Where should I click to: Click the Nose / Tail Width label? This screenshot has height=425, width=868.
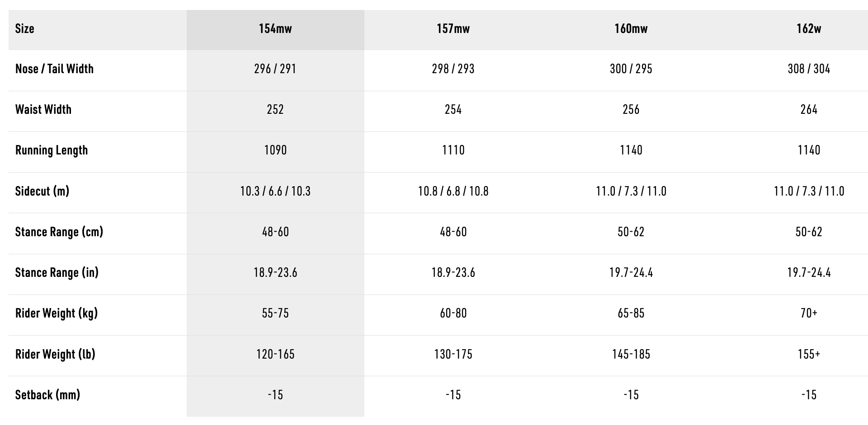(54, 69)
